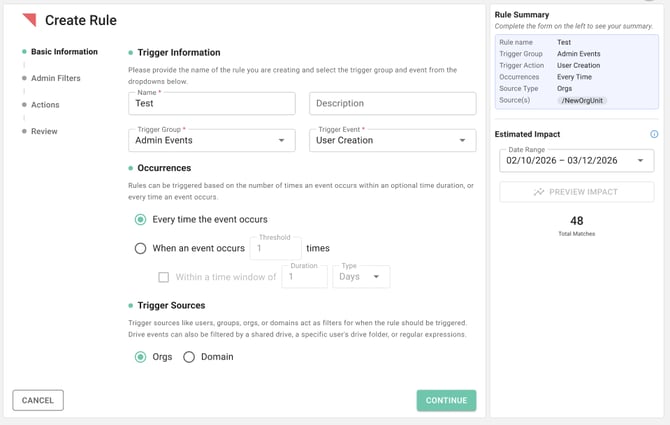Click the Estimated Impact heading
The width and height of the screenshot is (670, 425).
point(527,134)
